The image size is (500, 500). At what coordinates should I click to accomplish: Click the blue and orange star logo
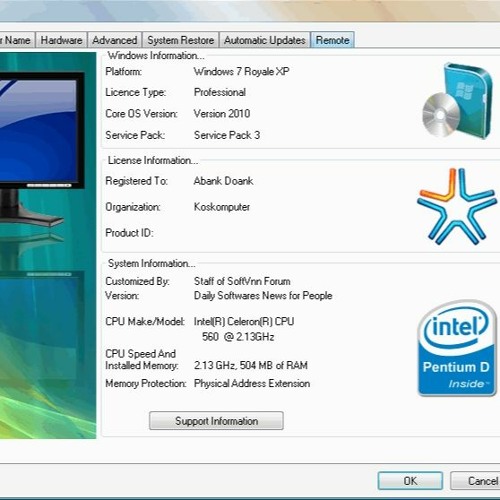point(456,206)
